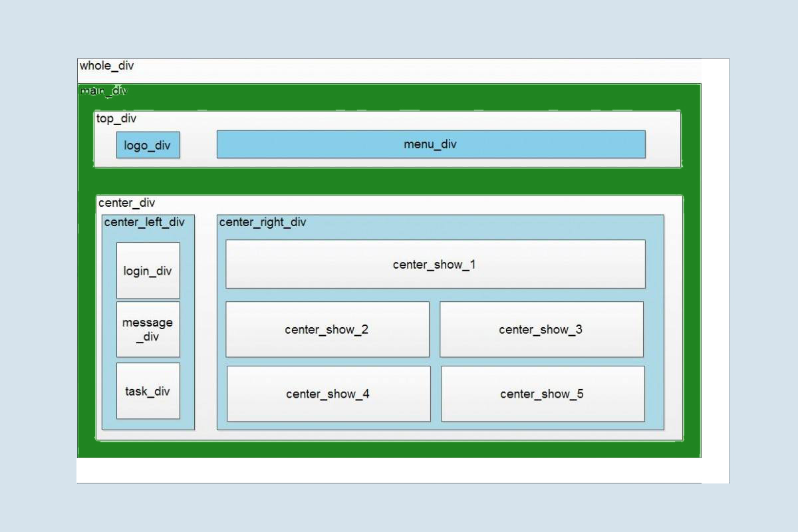Click the center_show_5 panel
Screen dimensions: 798x532
pos(543,394)
